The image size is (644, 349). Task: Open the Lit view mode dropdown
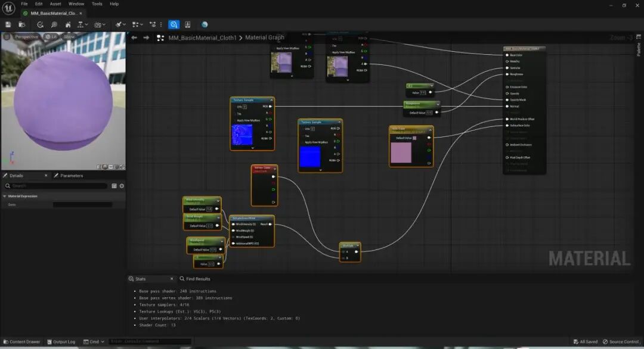pos(51,36)
